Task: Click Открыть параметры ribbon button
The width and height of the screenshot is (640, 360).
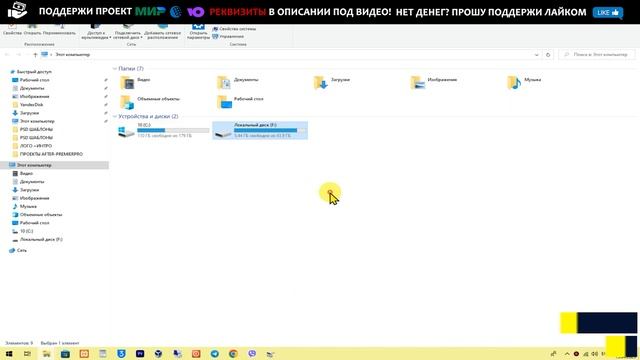Action: point(198,32)
